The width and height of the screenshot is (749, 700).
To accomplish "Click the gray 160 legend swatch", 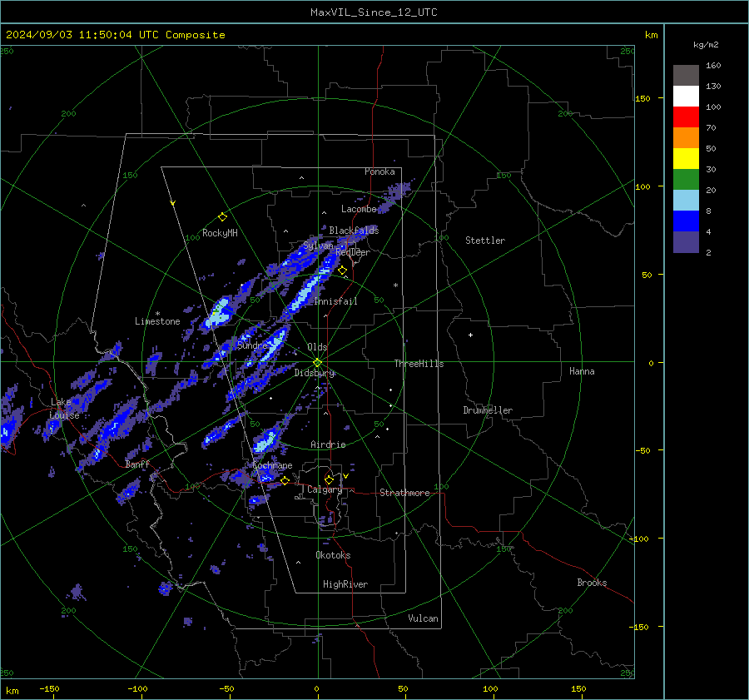I will point(686,76).
